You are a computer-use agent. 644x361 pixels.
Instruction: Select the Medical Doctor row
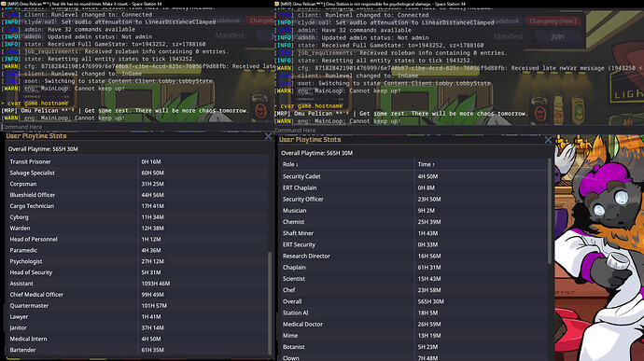[414, 325]
